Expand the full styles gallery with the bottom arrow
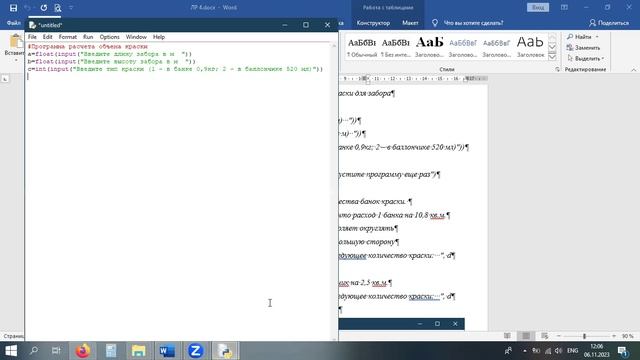Screen dimensions: 640x360 click(x=552, y=56)
